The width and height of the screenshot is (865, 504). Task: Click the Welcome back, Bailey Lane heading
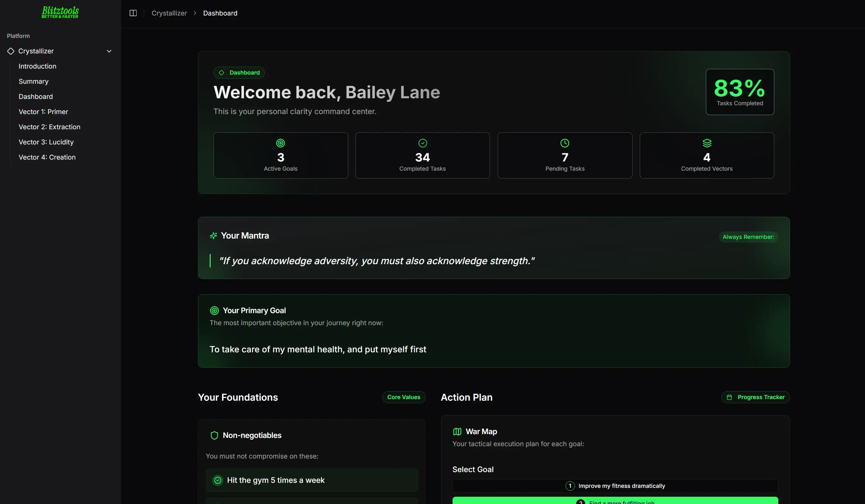[x=327, y=92]
